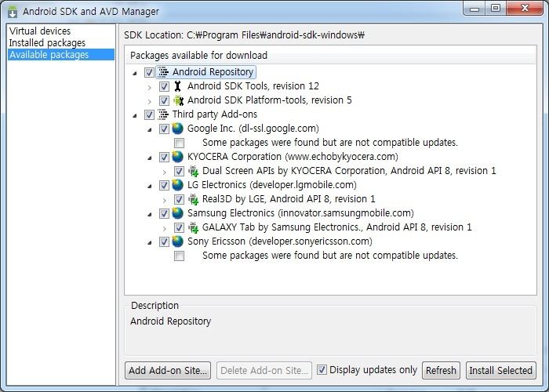Expand Dual Screen APIs by KYOCERA
The height and width of the screenshot is (392, 549).
165,172
